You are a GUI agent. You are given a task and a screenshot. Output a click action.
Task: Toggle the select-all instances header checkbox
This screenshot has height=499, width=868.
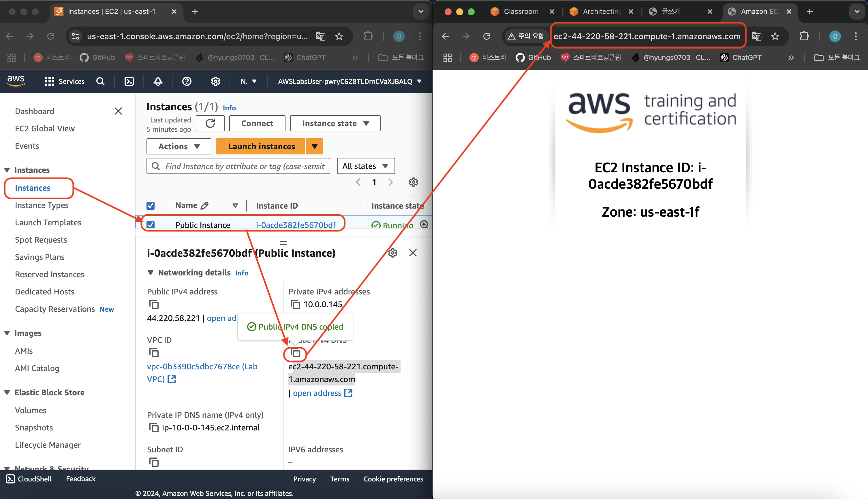(x=151, y=206)
